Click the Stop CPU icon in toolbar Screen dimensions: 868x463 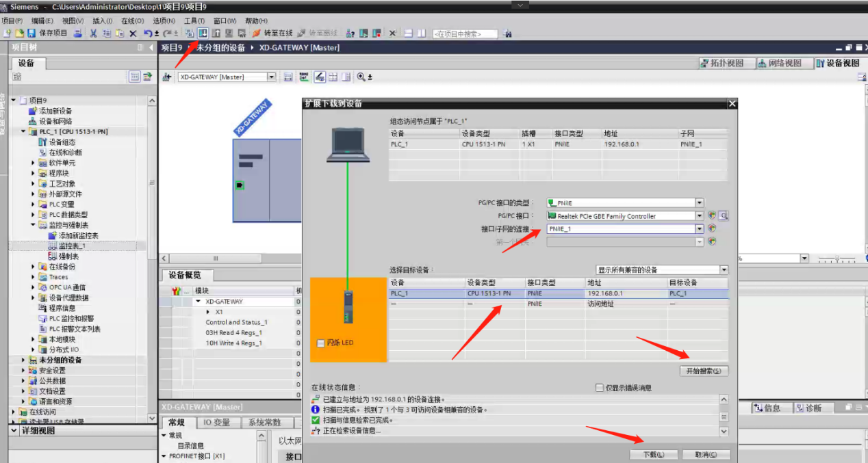376,33
